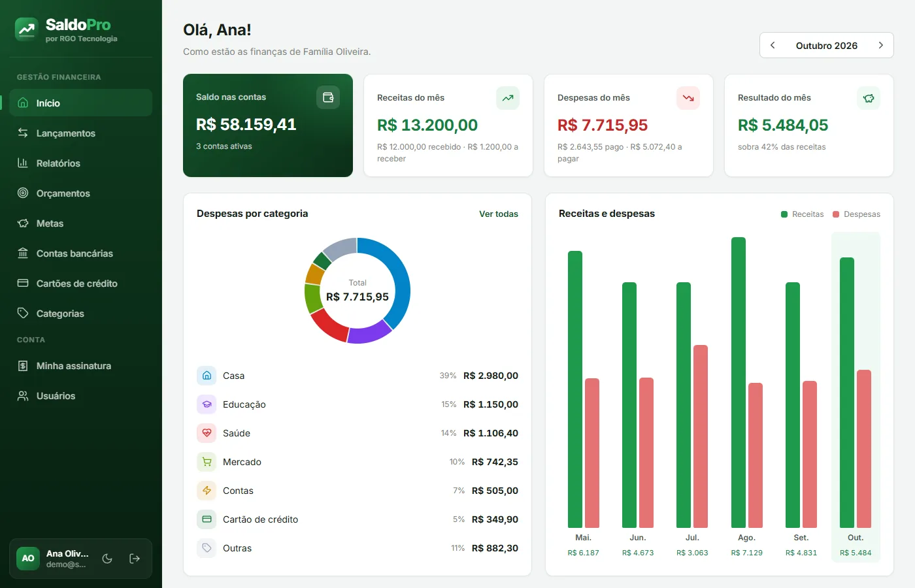Click the R$ 7.715,95 despesas card value
915x588 pixels.
[x=603, y=125]
